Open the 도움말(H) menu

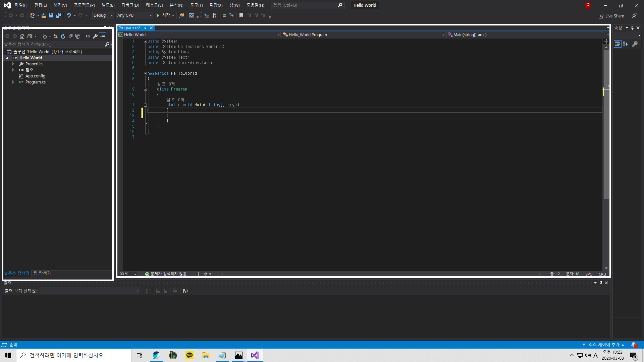(255, 5)
